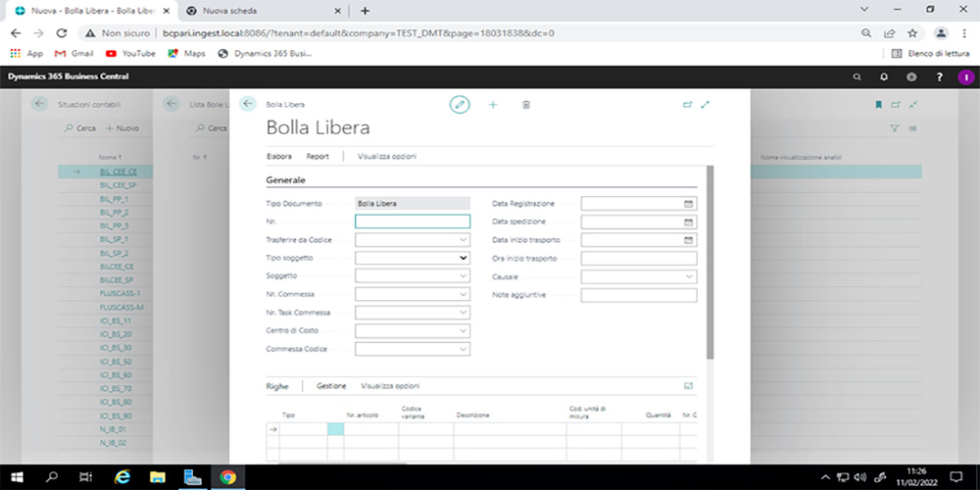The image size is (980, 490).
Task: Click the back arrow on Bolla Libera card
Action: click(248, 104)
